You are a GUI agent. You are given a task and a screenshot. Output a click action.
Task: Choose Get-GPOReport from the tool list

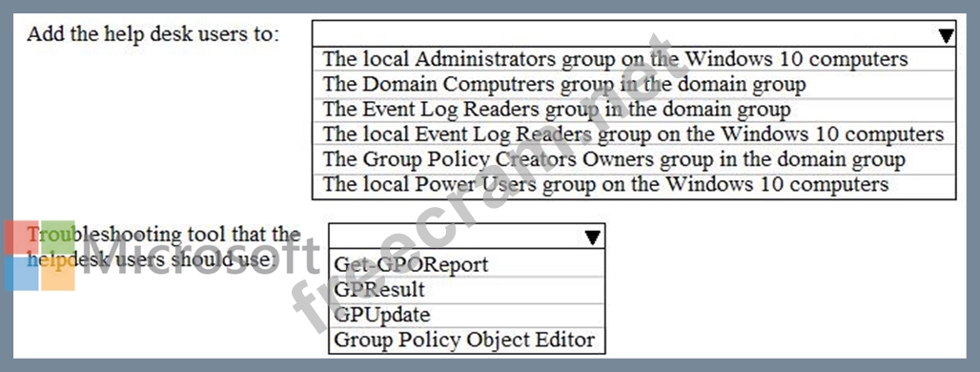coord(466,264)
